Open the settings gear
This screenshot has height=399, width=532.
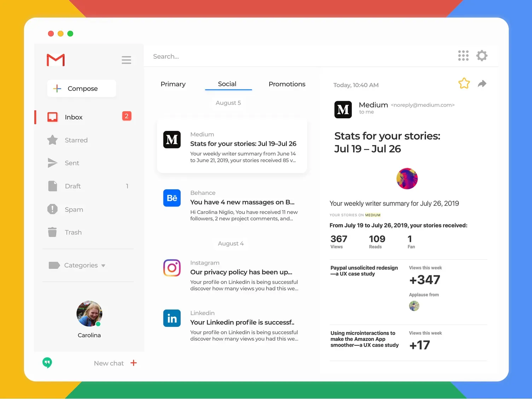[482, 56]
